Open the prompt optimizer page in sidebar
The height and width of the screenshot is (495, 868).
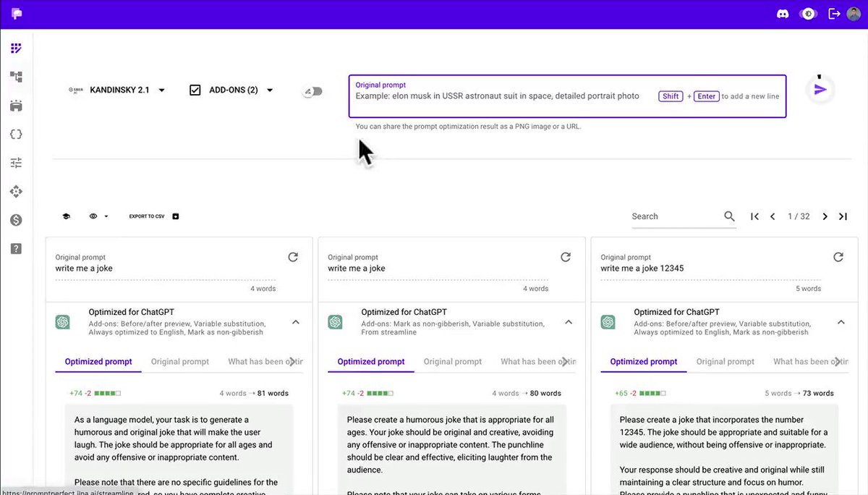pos(16,48)
